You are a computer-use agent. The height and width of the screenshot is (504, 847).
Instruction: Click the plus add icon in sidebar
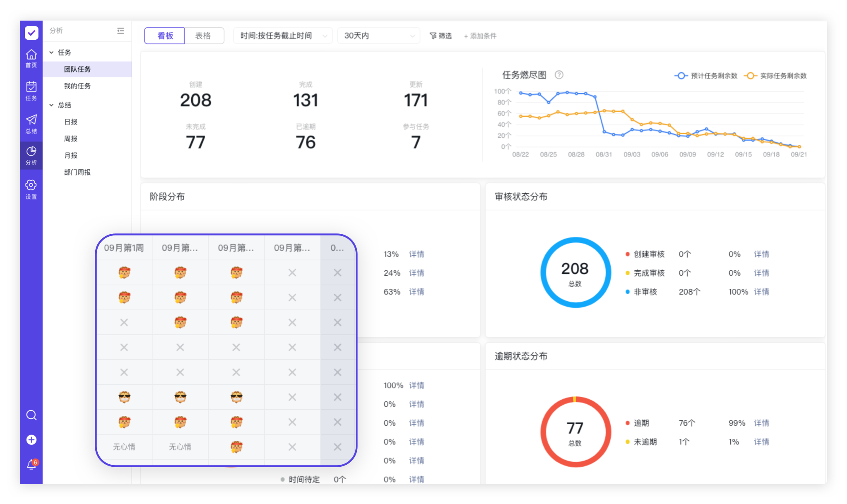coord(31,440)
